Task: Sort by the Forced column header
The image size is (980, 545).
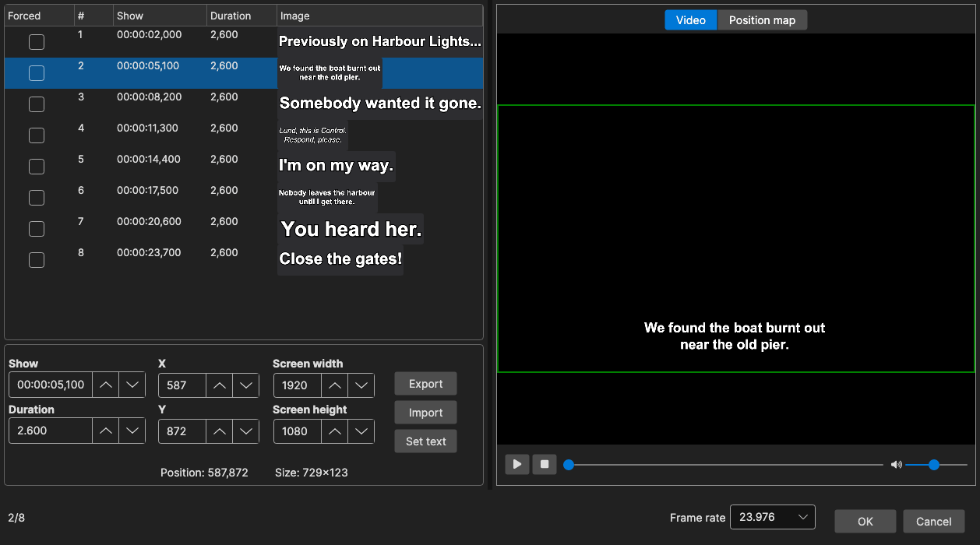Action: [39, 16]
